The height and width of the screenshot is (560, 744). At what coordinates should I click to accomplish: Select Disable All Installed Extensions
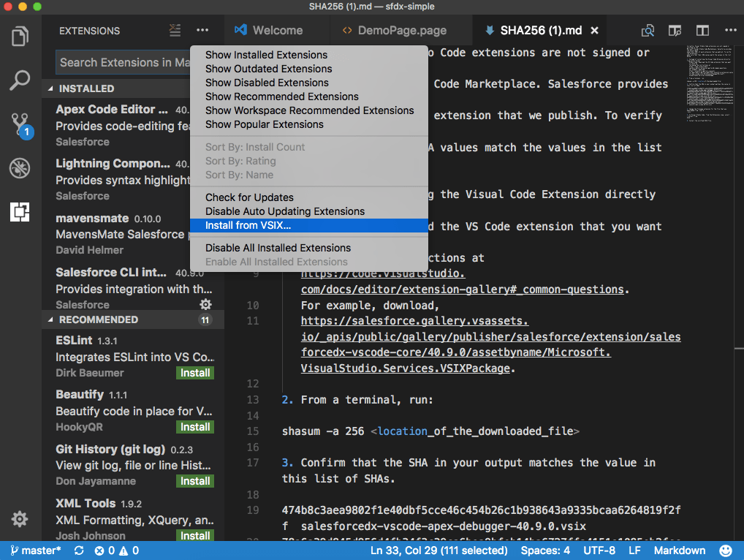(309, 249)
